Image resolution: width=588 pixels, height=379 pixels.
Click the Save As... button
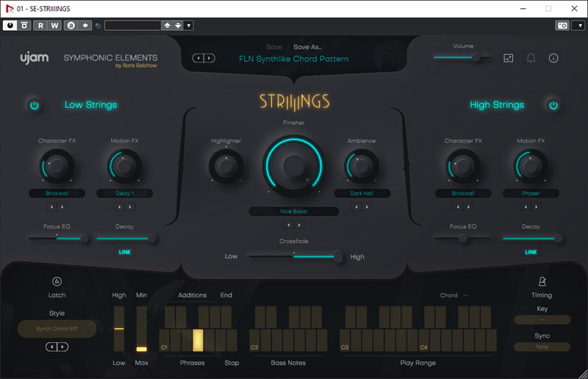pos(307,47)
